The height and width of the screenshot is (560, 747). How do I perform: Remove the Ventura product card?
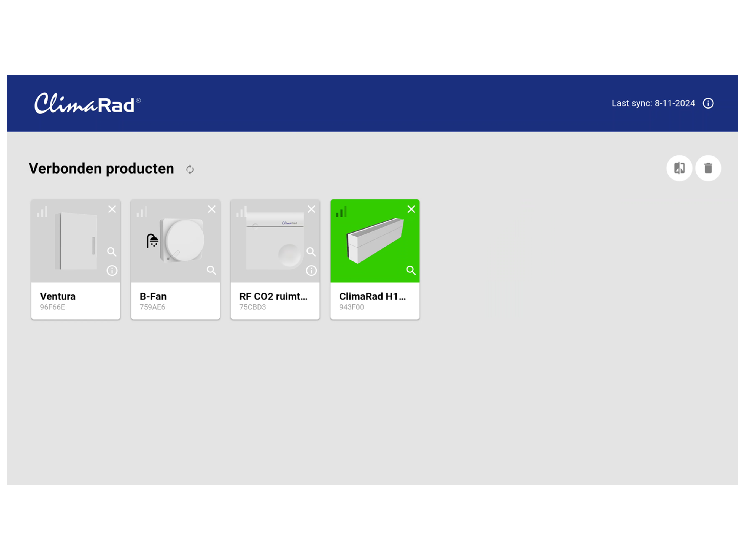tap(112, 209)
